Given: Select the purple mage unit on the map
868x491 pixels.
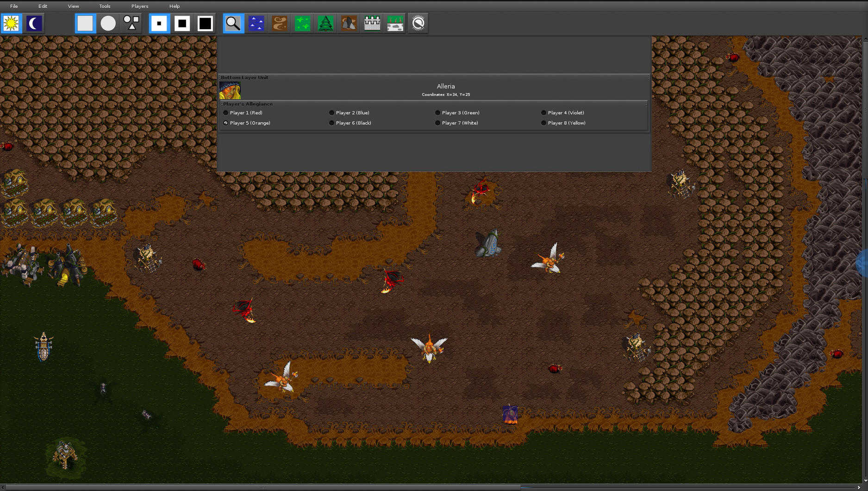Looking at the screenshot, I should click(510, 414).
